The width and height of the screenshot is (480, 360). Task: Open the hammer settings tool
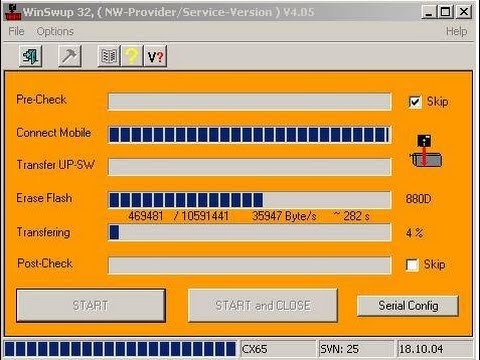coord(70,56)
